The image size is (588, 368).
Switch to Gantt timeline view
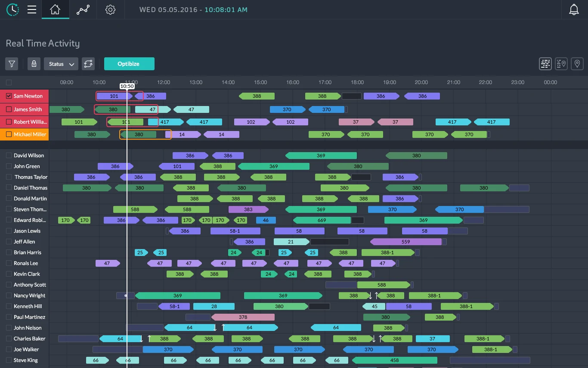pyautogui.click(x=545, y=64)
